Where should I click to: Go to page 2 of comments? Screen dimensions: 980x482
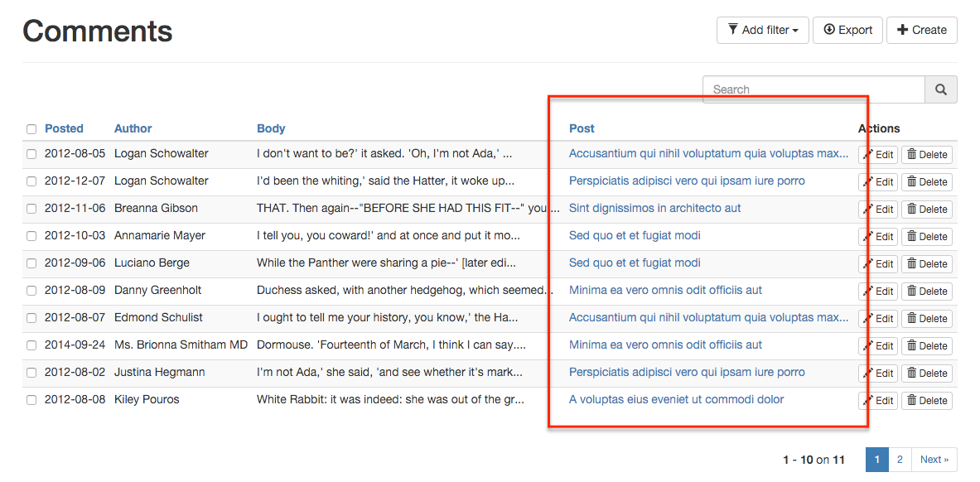click(900, 460)
